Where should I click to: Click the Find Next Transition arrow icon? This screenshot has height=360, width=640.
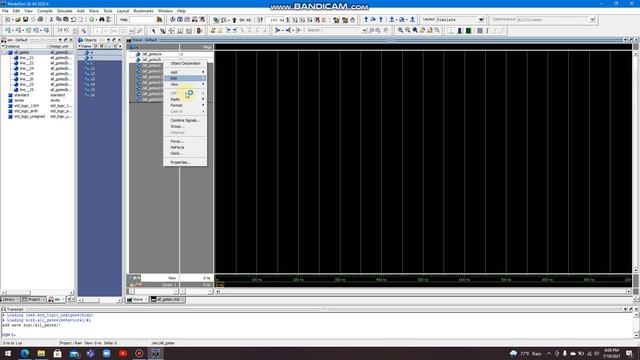click(x=235, y=31)
